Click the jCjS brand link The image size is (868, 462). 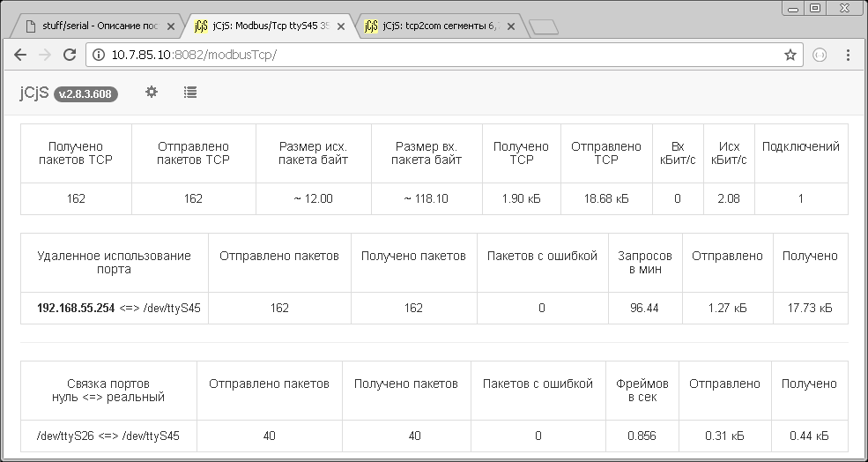point(34,93)
